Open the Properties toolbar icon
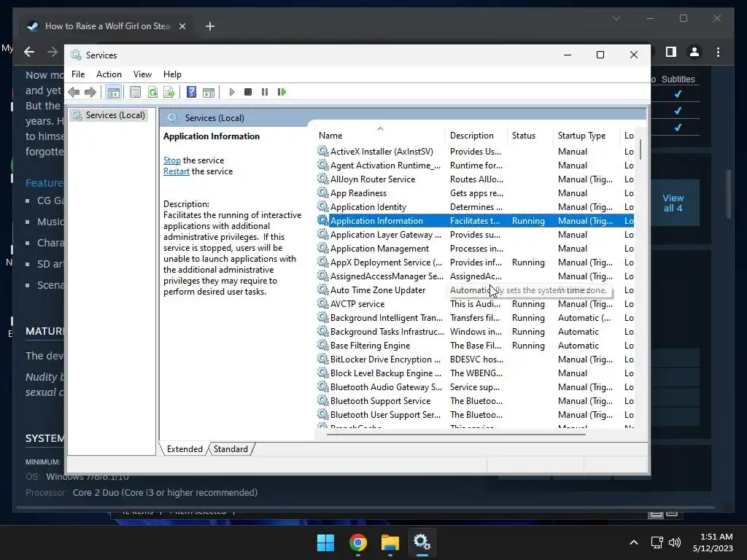Image resolution: width=747 pixels, height=560 pixels. coord(135,92)
